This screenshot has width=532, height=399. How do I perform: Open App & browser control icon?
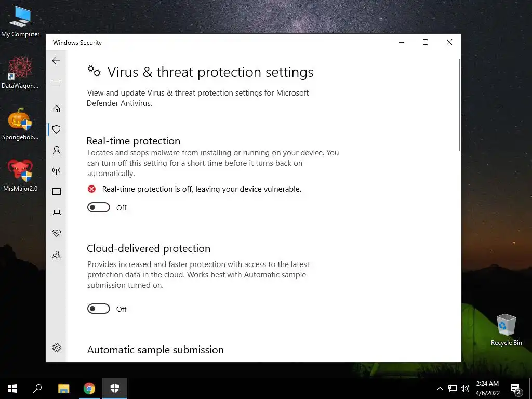[57, 192]
